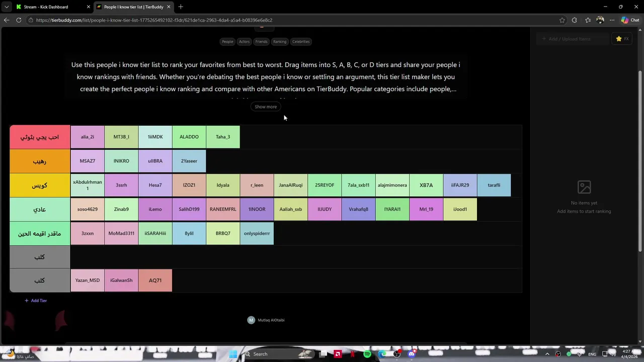
Task: Expand the description with Show more
Action: point(266,107)
